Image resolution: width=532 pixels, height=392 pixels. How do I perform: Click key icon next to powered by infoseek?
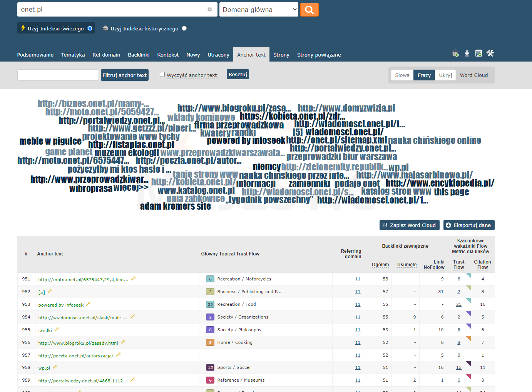pos(88,304)
